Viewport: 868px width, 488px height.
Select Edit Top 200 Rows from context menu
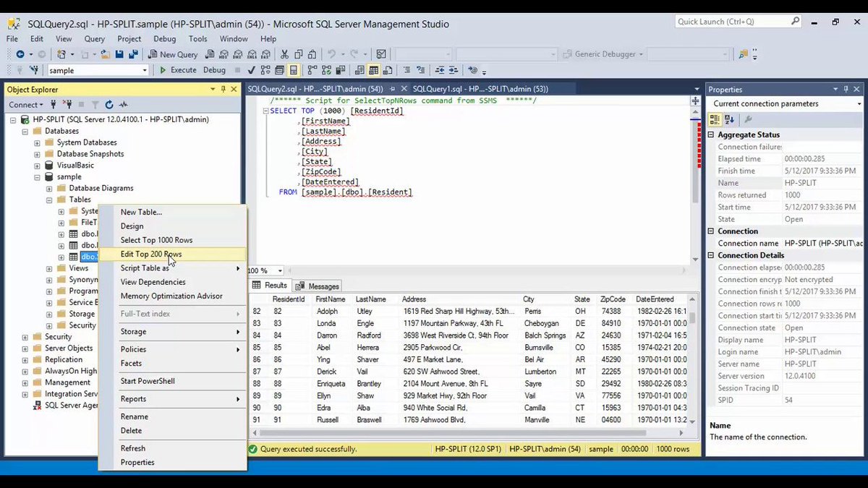point(150,254)
